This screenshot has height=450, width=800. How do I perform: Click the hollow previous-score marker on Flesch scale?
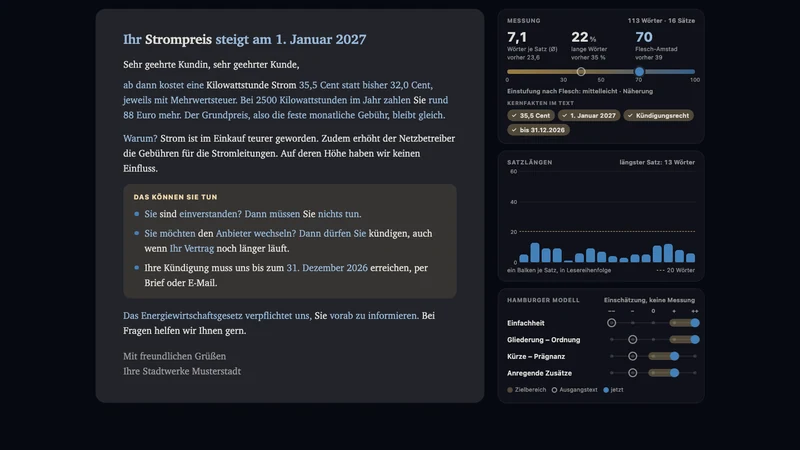pos(581,72)
